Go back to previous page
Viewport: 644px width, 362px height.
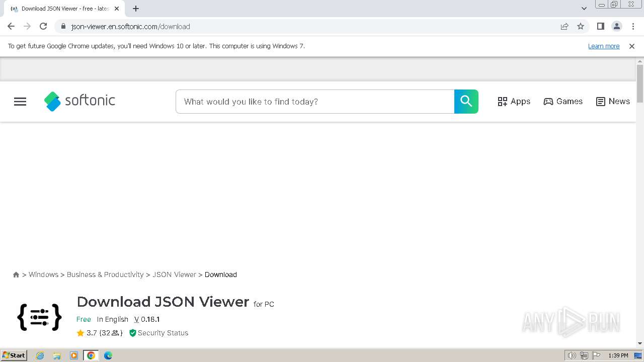point(11,27)
